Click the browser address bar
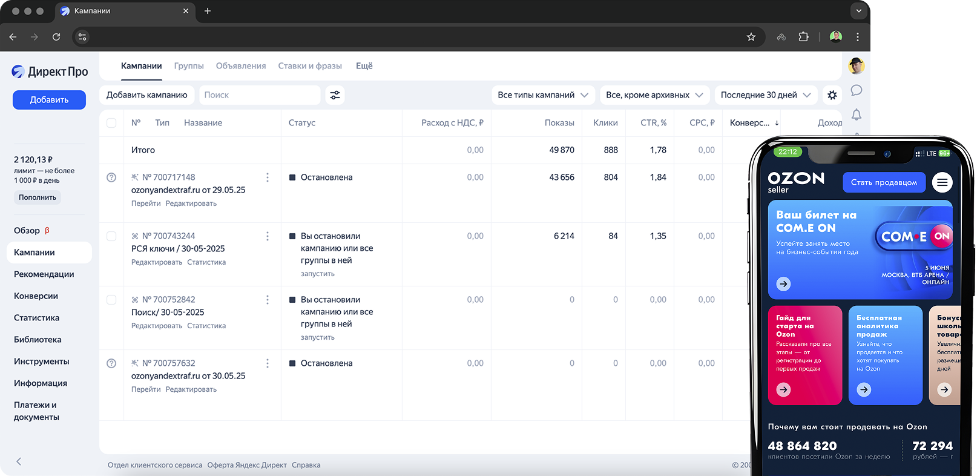The height and width of the screenshot is (476, 980). (418, 37)
